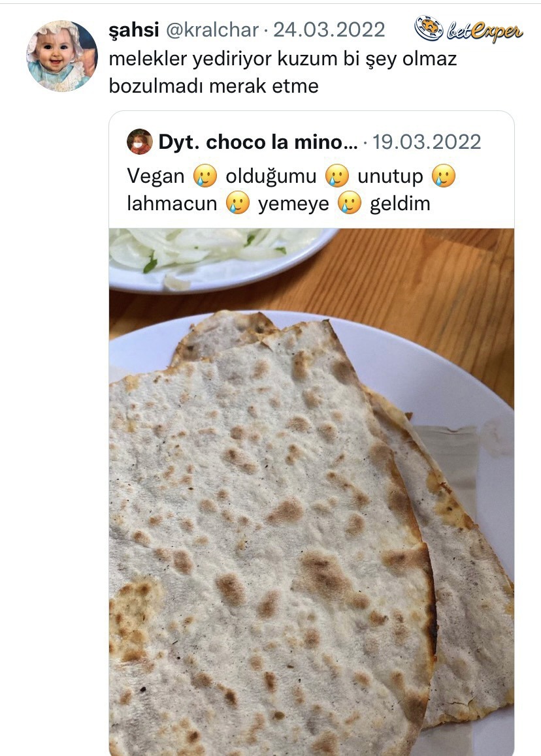This screenshot has height=756, width=541.
Task: Click the crying emoji after olduğumu
Action: tap(337, 176)
